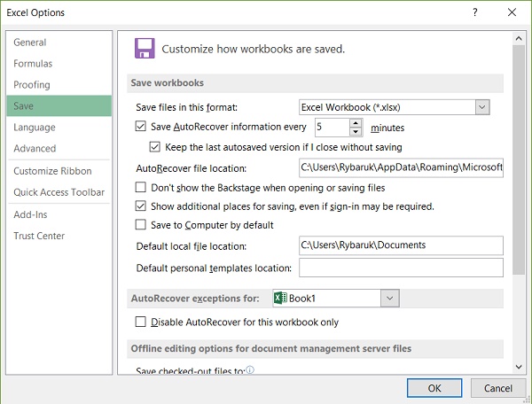Open the Advanced options category

coord(59,149)
